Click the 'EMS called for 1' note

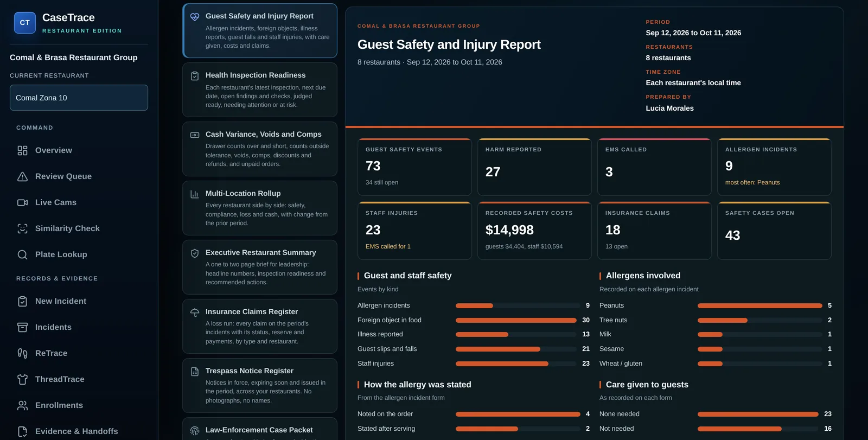pos(388,246)
